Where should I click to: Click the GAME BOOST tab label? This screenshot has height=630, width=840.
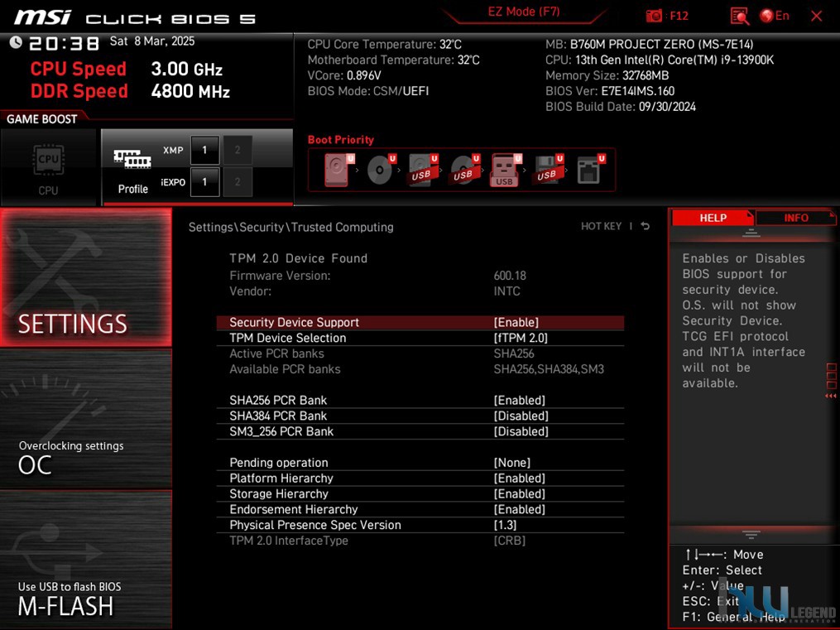coord(41,119)
